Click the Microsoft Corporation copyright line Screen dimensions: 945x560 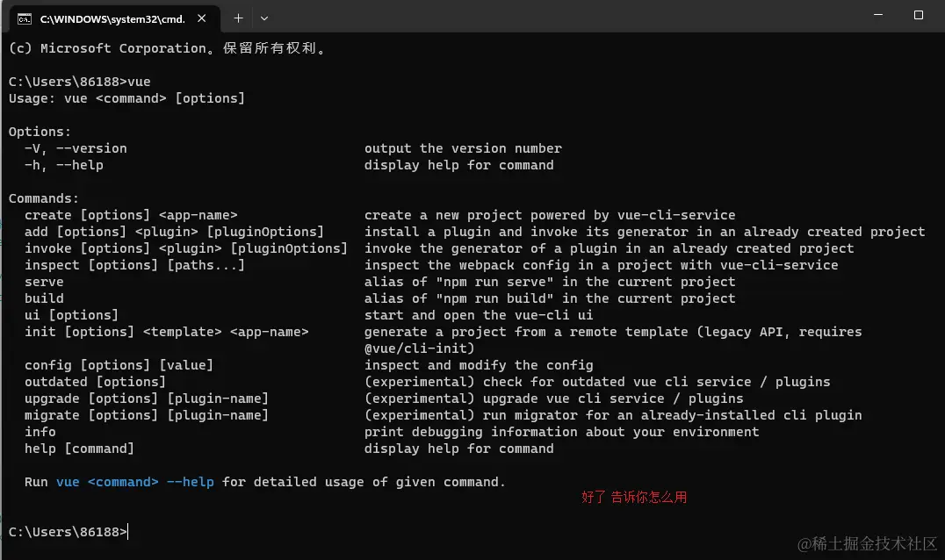(x=167, y=49)
